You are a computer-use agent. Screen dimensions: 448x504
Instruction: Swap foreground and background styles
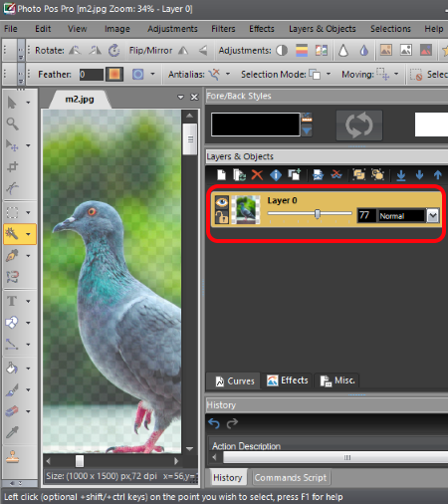[x=359, y=126]
